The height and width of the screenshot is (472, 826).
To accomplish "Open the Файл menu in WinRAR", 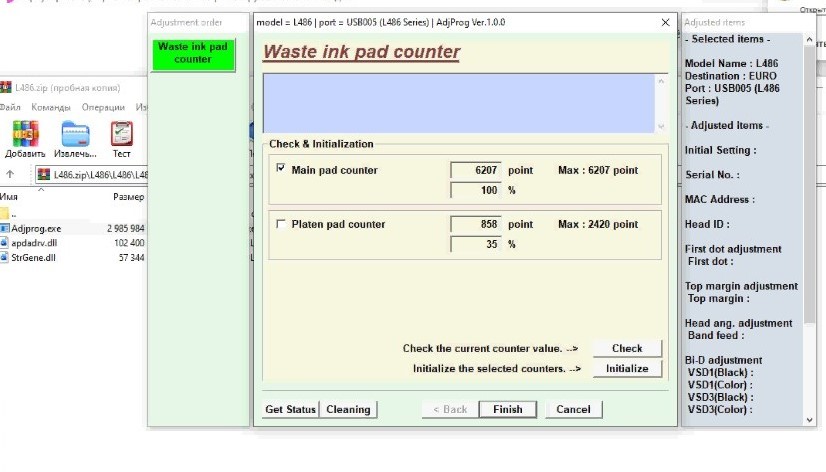I will pyautogui.click(x=9, y=107).
